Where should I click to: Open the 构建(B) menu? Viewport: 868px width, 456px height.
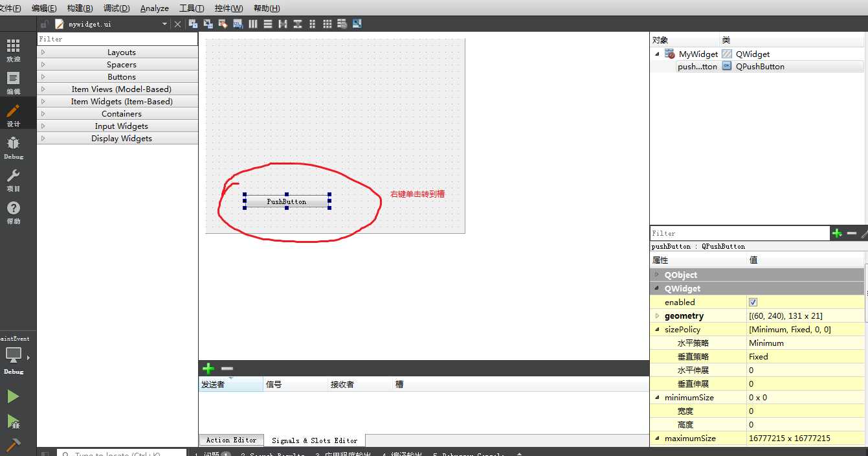point(80,8)
